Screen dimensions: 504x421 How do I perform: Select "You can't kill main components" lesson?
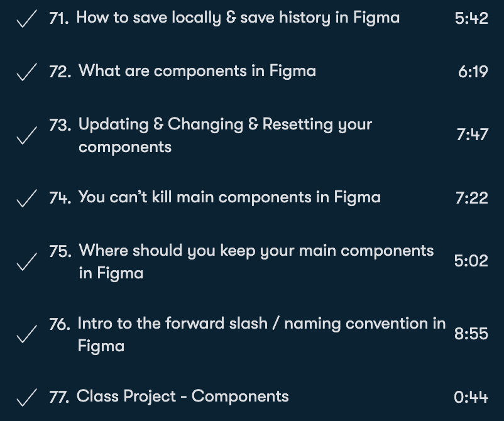tap(229, 197)
